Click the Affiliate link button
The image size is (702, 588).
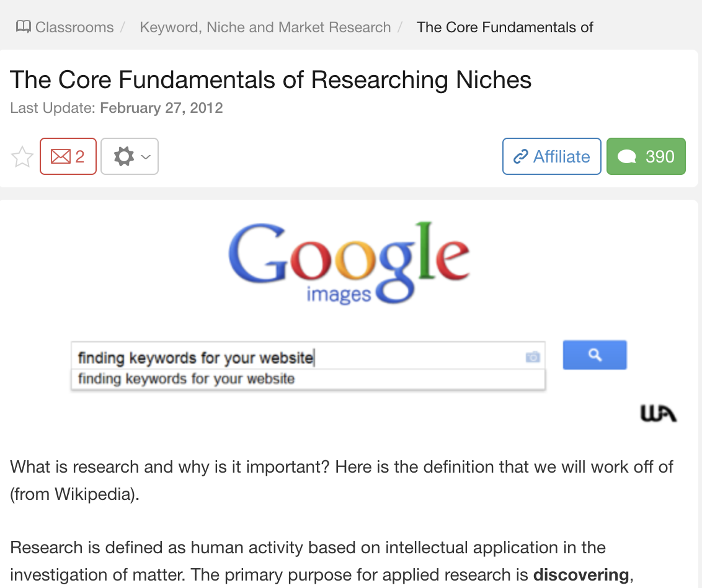pyautogui.click(x=551, y=156)
